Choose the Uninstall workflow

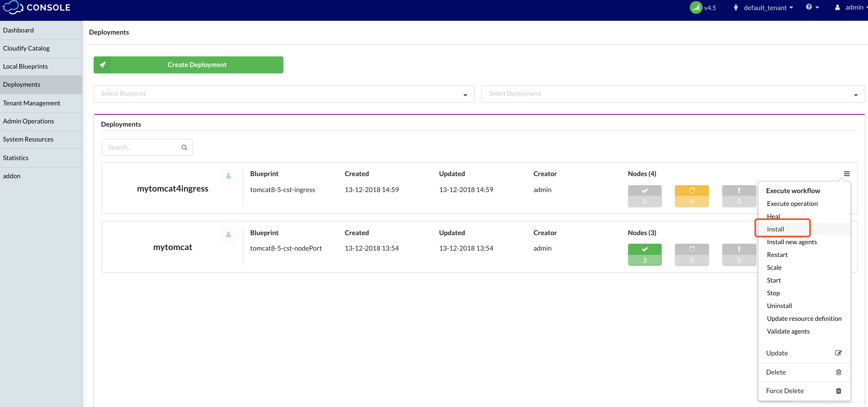(x=779, y=306)
